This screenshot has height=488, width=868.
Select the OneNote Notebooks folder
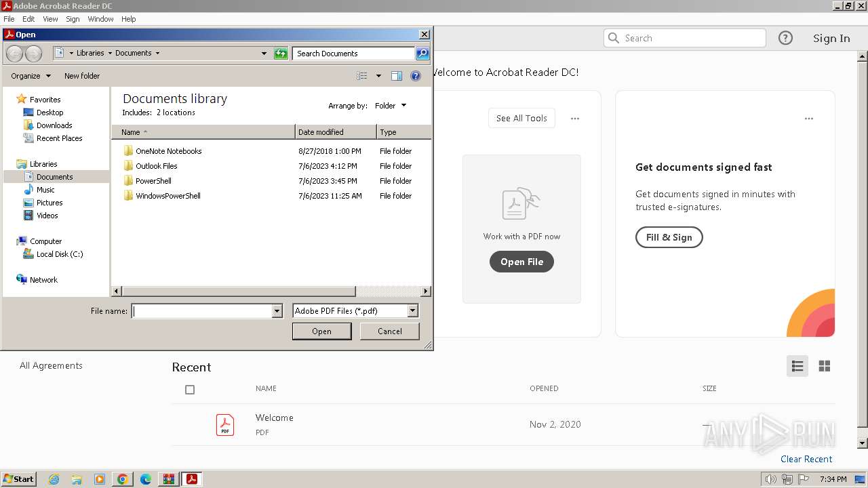click(168, 151)
